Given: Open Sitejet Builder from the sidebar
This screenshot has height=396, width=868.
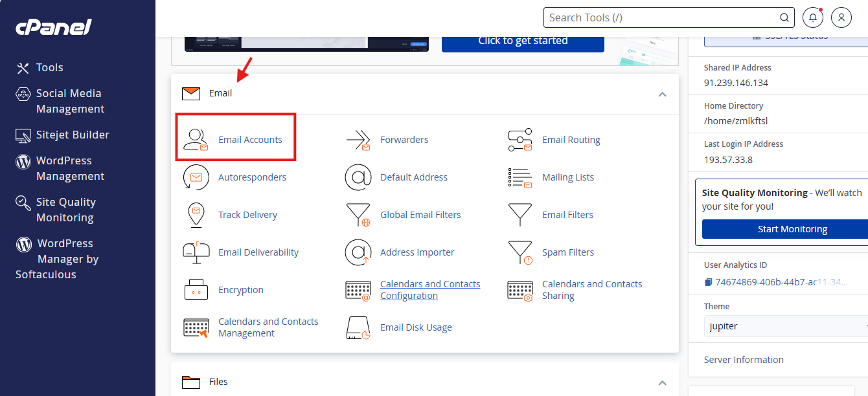Looking at the screenshot, I should 73,135.
